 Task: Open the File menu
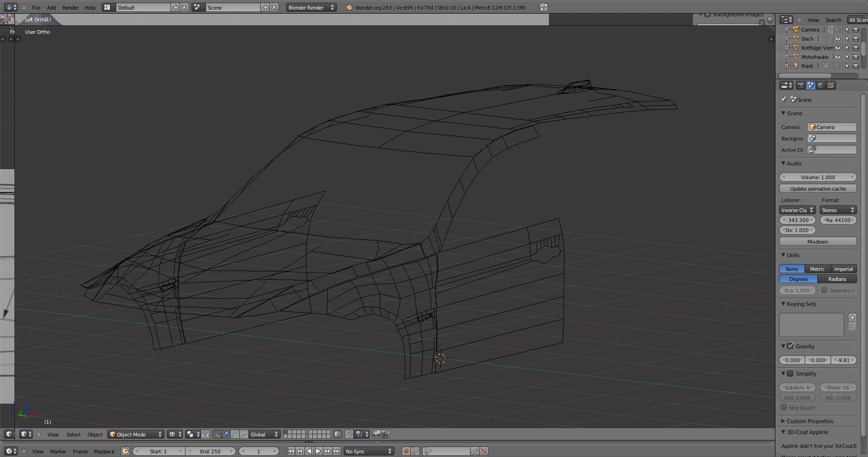coord(36,8)
